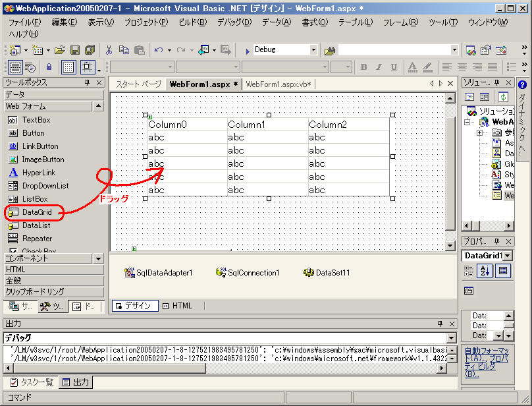Select the HyperLink control in the toolbox
Screen dimensions: 532x406
coord(39,173)
